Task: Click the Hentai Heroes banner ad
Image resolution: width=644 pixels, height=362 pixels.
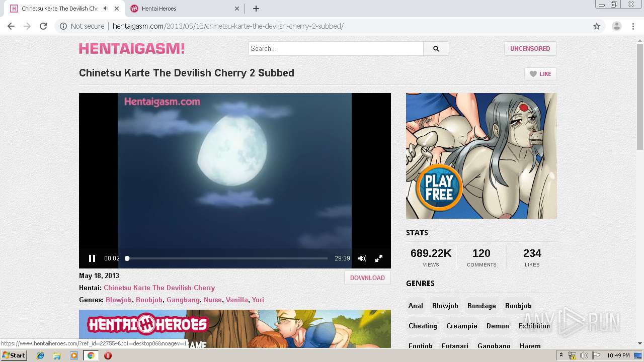Action: coord(234,329)
